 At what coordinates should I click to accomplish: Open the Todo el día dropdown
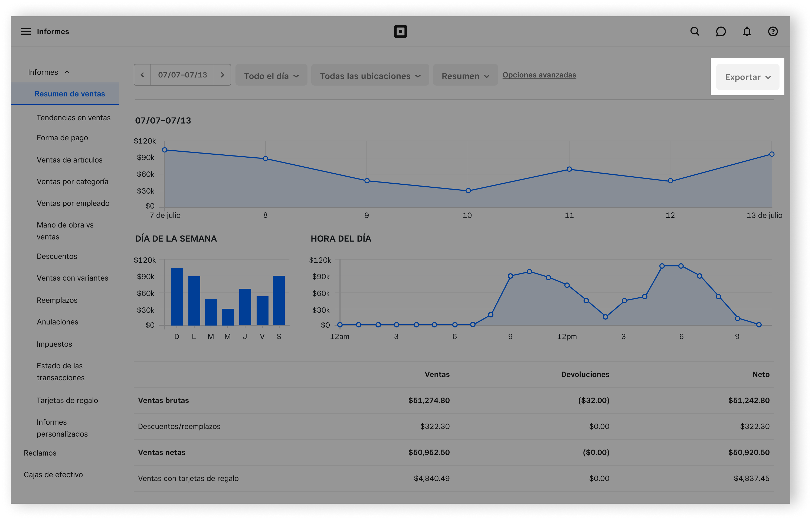(x=271, y=76)
